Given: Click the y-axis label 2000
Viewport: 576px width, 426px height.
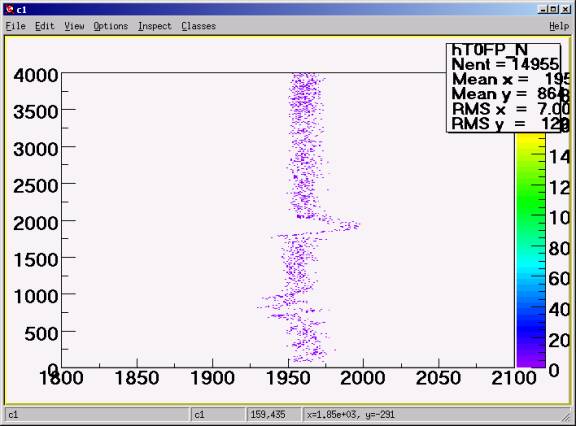Looking at the screenshot, I should coord(36,223).
